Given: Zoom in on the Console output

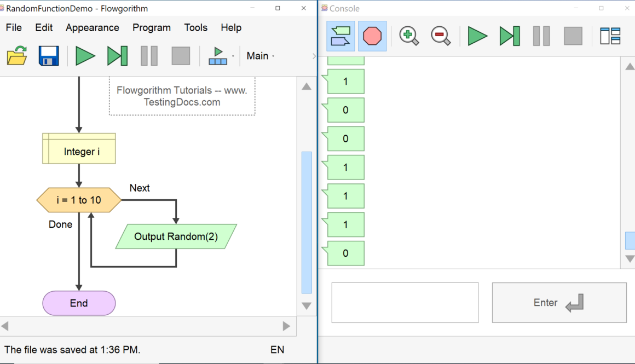Looking at the screenshot, I should click(408, 36).
